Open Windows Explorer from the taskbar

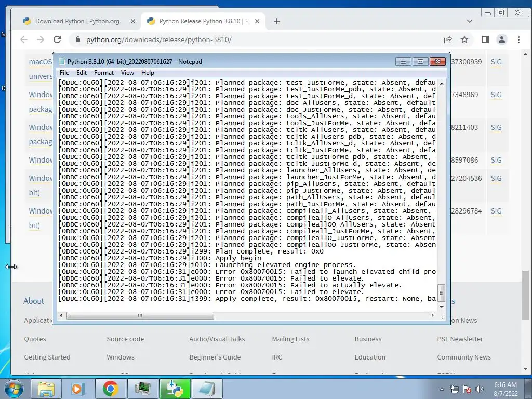coord(46,389)
